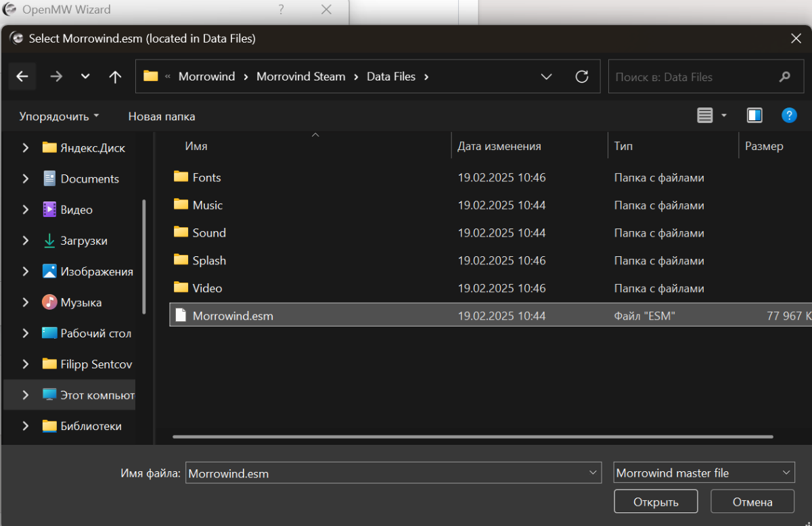Expand the Загрузки tree node

click(26, 241)
